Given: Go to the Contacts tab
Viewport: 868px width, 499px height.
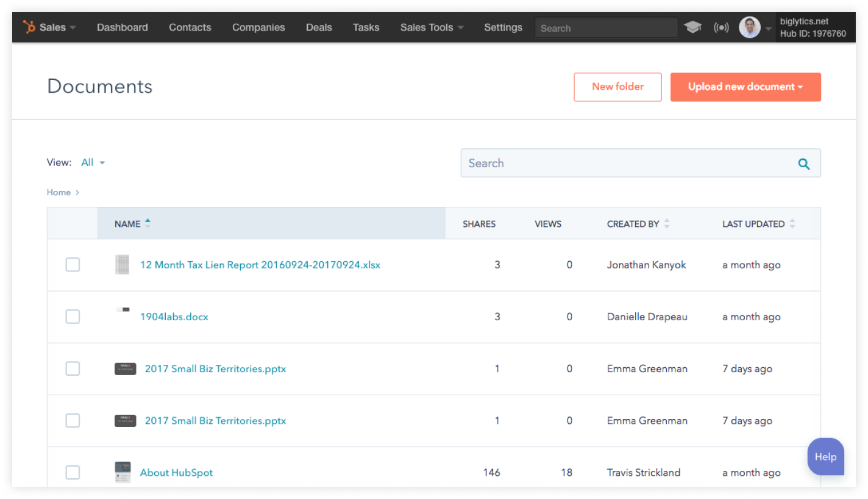Looking at the screenshot, I should click(x=190, y=27).
